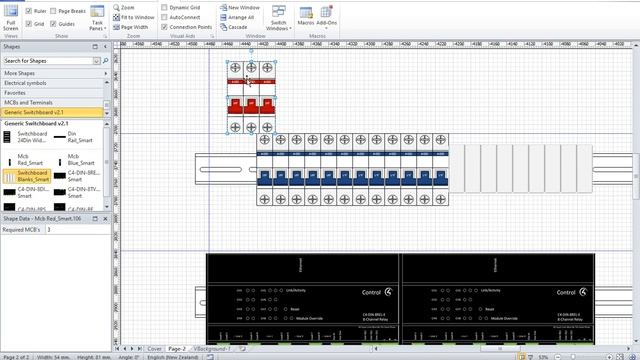Float the Shapes pane with the window icon
640x360 pixels.
(95, 47)
